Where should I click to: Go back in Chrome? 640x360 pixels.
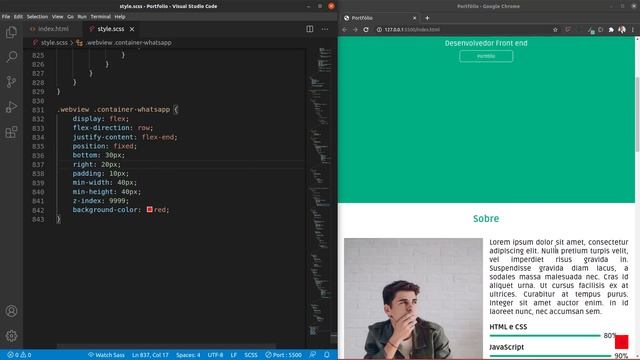(x=344, y=29)
